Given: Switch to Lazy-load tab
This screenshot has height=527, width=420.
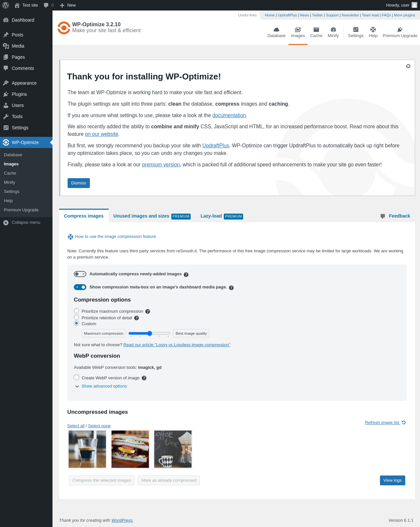Looking at the screenshot, I should (x=222, y=216).
